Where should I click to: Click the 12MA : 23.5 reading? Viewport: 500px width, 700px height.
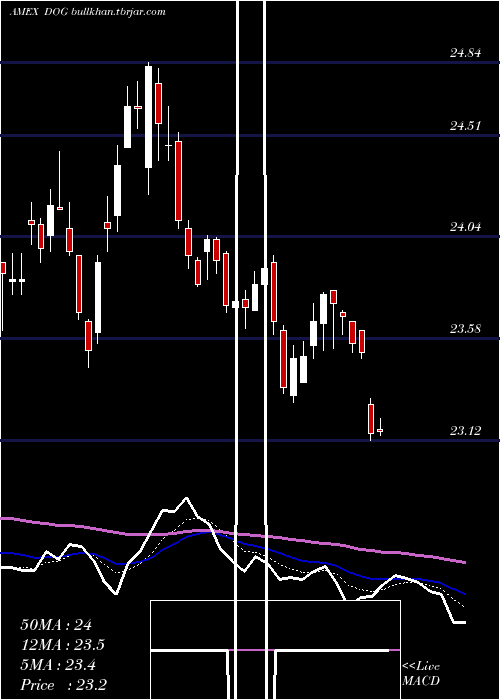62,645
